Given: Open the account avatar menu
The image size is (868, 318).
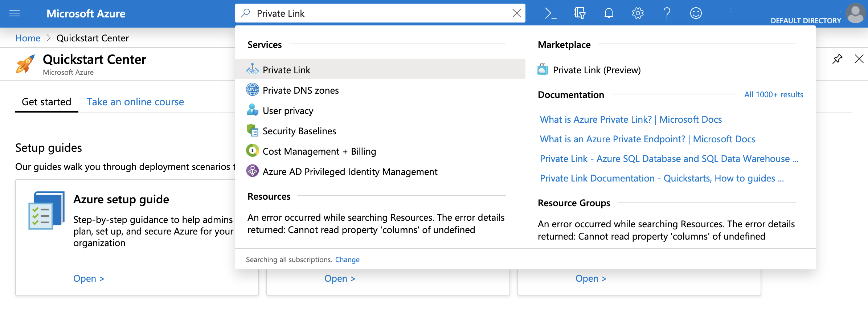Looking at the screenshot, I should pos(855,13).
